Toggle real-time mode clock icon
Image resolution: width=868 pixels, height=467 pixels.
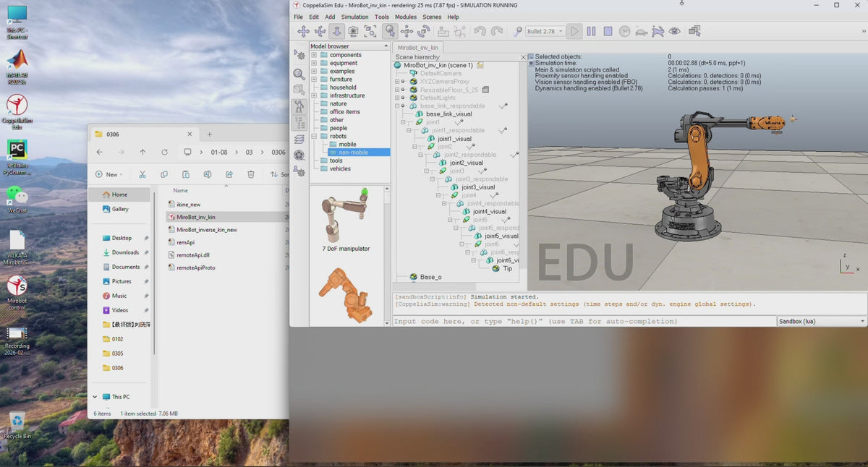point(624,31)
